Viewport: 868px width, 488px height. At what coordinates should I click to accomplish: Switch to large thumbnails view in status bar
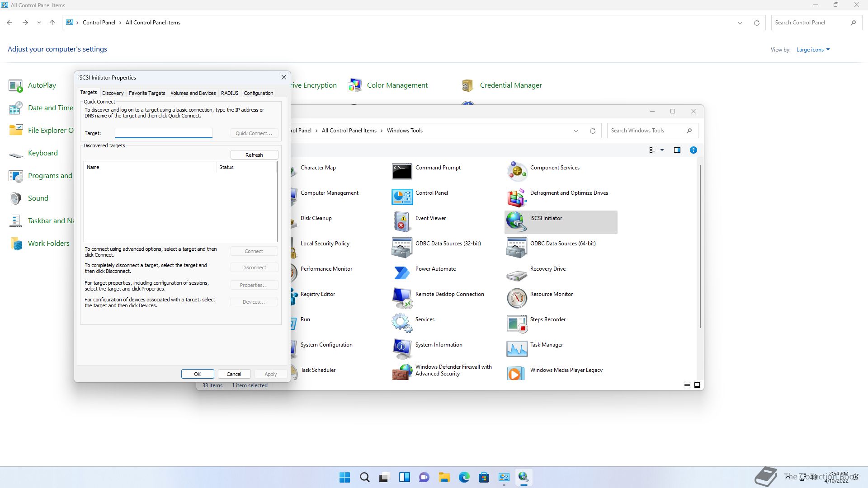tap(697, 385)
